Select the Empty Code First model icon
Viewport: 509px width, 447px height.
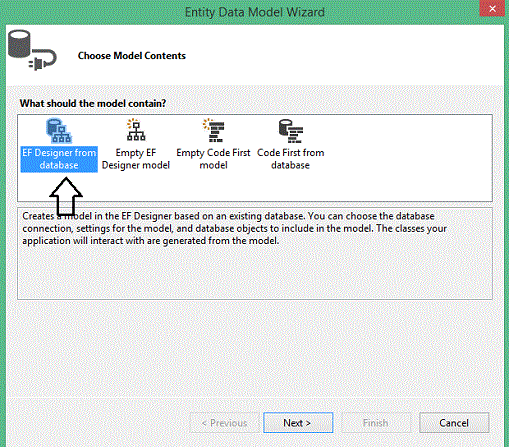click(214, 130)
